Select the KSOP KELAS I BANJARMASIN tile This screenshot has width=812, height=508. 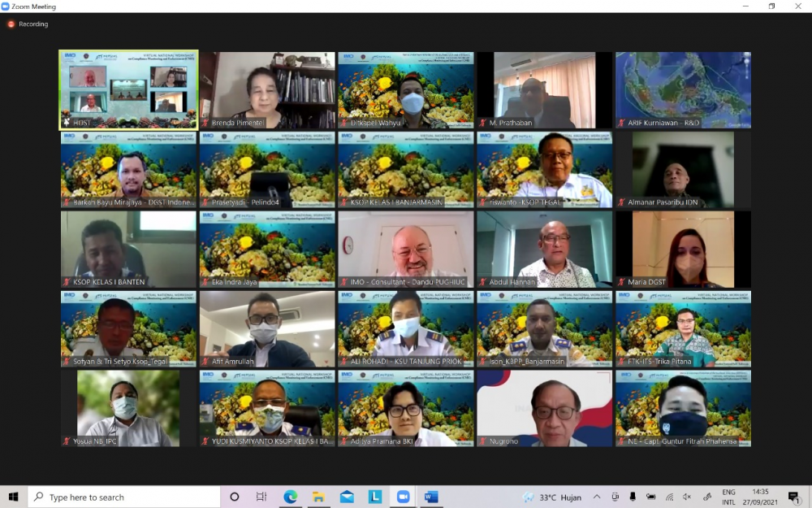pyautogui.click(x=406, y=170)
